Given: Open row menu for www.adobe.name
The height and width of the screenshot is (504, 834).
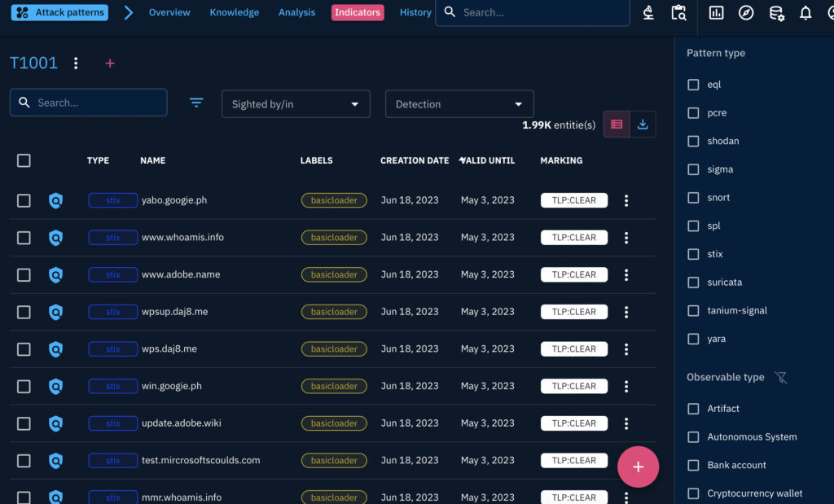Looking at the screenshot, I should pos(625,275).
